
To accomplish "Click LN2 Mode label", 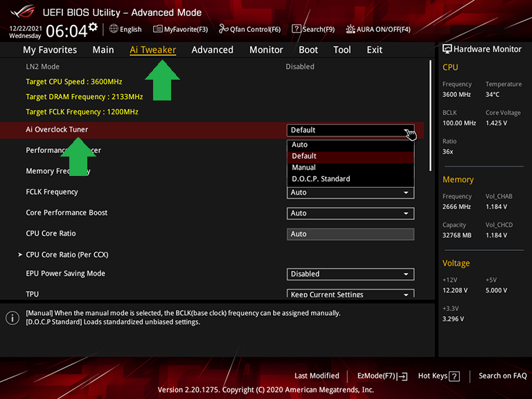I will pyautogui.click(x=43, y=66).
